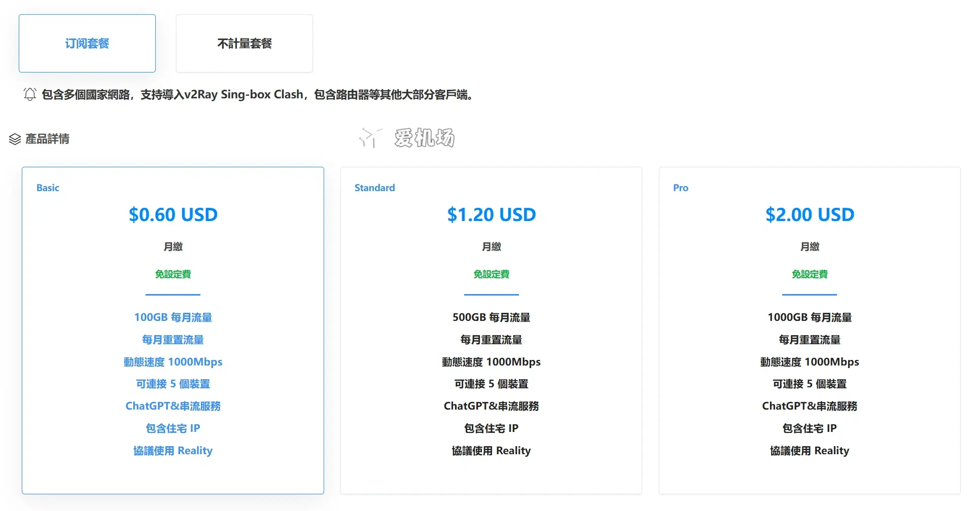Click 500GB 每月流量 in Standard plan

[491, 317]
